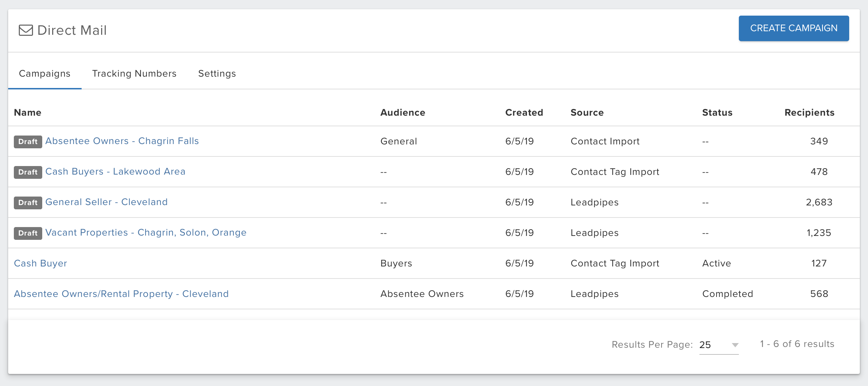Go to the Settings tab
This screenshot has height=386, width=868.
(217, 73)
